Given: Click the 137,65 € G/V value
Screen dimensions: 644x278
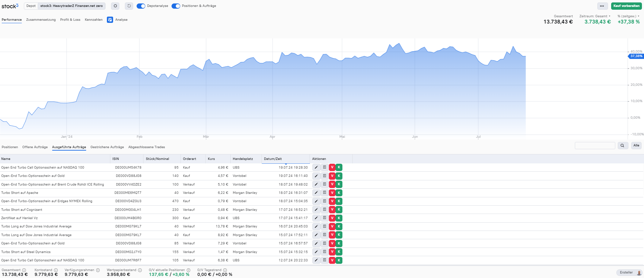Looking at the screenshot, I should (159, 275).
